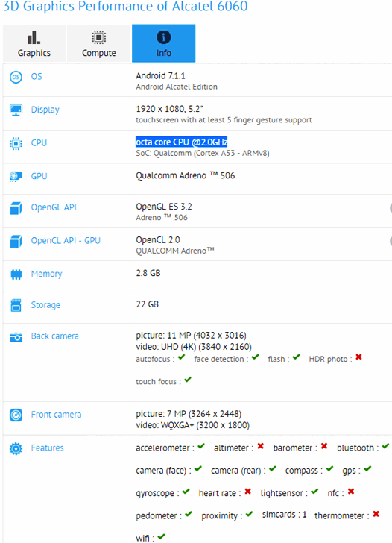Open the GPU label link
Screen dimensions: 392x543
39,176
